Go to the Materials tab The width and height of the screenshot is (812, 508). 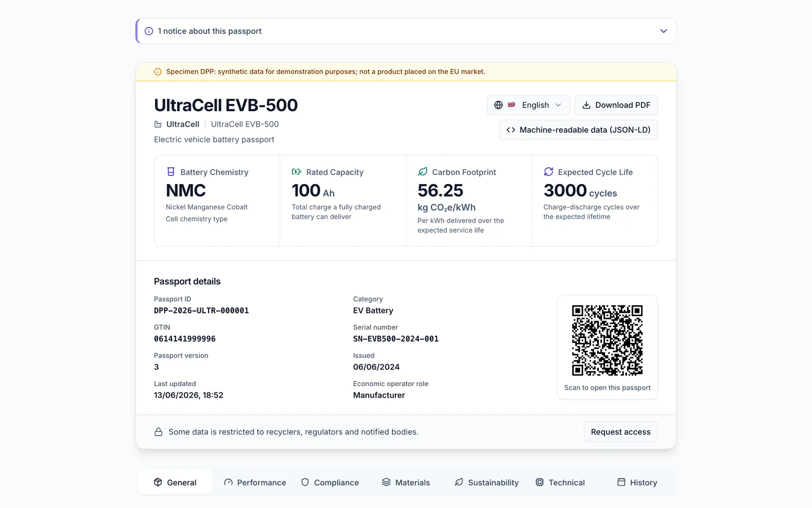406,483
